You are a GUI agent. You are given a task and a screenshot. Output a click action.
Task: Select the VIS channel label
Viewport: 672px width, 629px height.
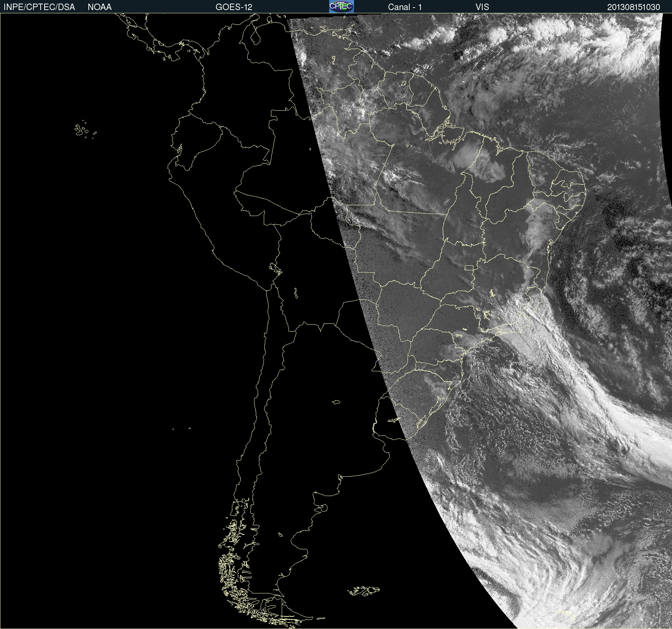[x=482, y=7]
